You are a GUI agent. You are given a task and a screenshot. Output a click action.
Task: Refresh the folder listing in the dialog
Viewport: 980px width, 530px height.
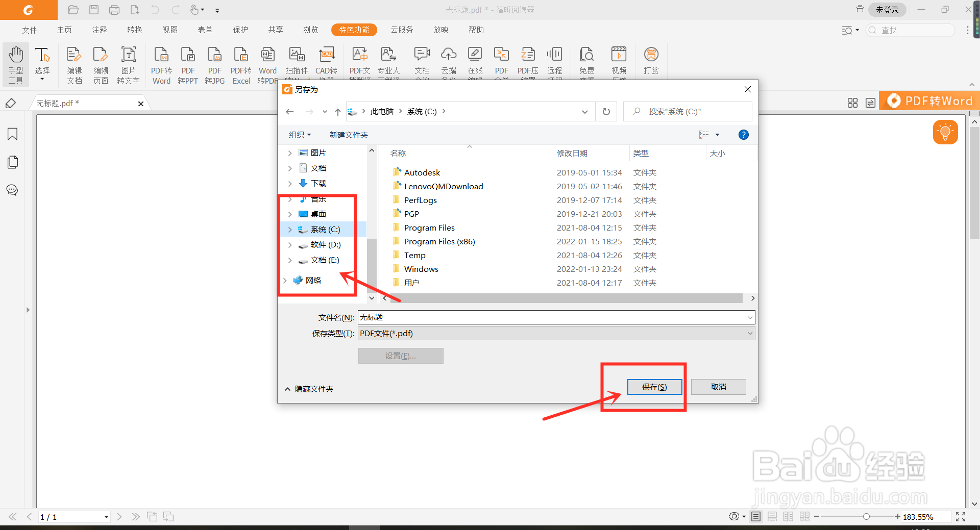point(606,112)
